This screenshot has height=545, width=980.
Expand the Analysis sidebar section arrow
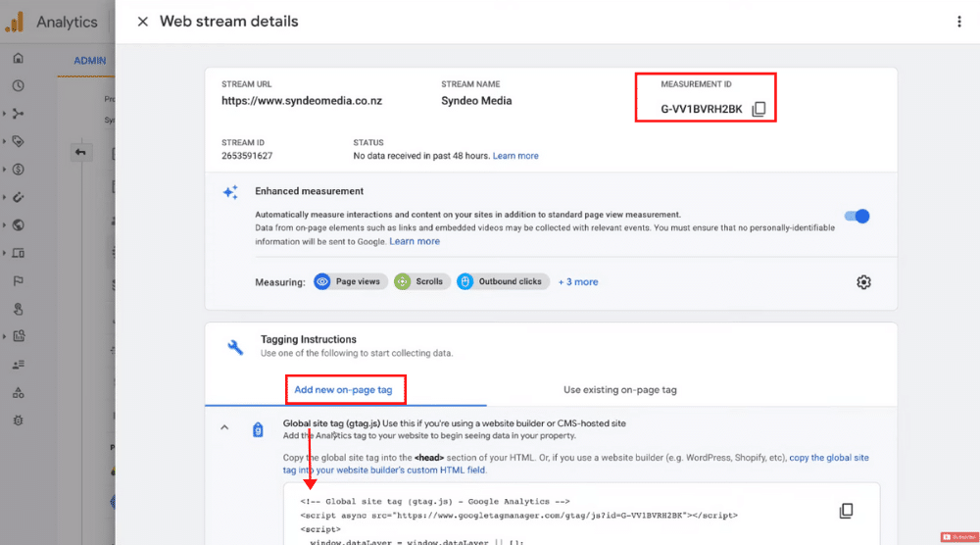[x=4, y=336]
